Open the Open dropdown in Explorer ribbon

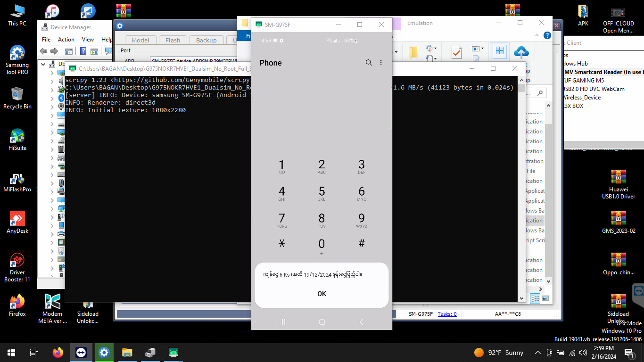[478, 48]
